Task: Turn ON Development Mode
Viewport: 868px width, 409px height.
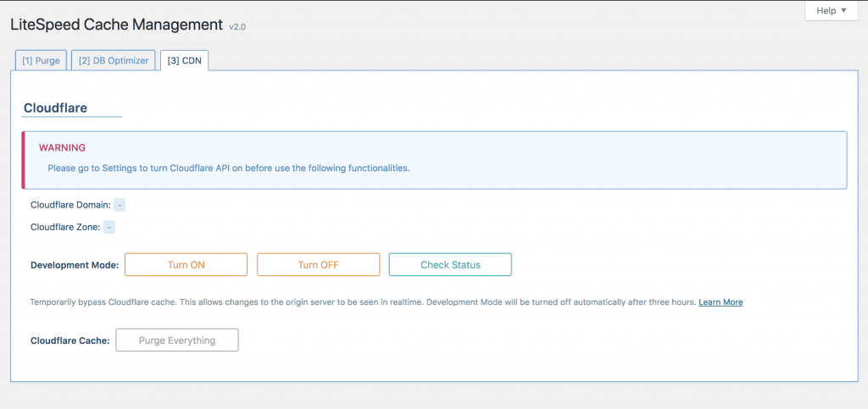Action: click(186, 265)
